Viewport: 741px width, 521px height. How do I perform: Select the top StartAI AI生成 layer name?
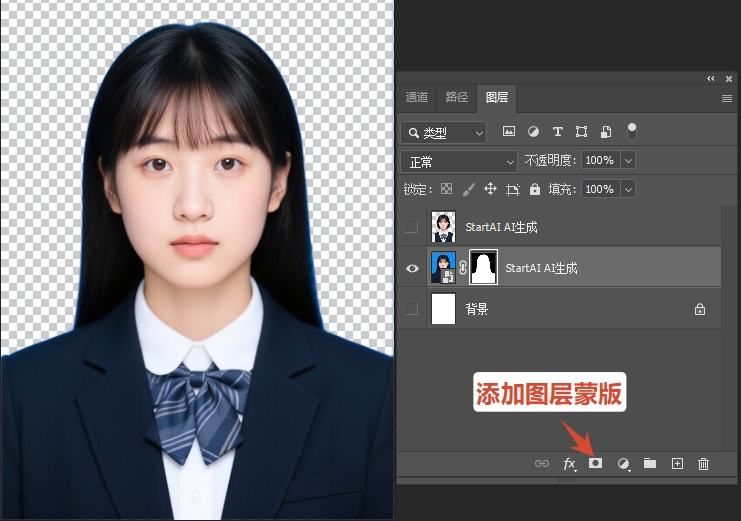coord(501,227)
